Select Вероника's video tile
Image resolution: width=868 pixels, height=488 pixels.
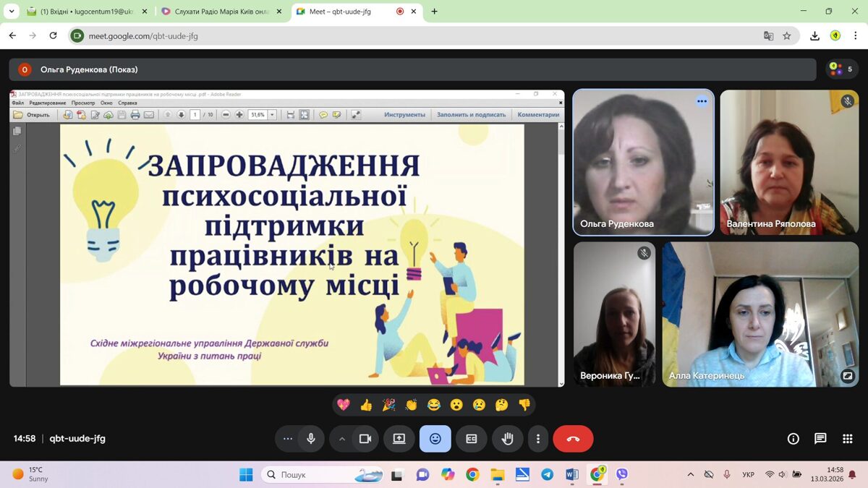pyautogui.click(x=614, y=314)
